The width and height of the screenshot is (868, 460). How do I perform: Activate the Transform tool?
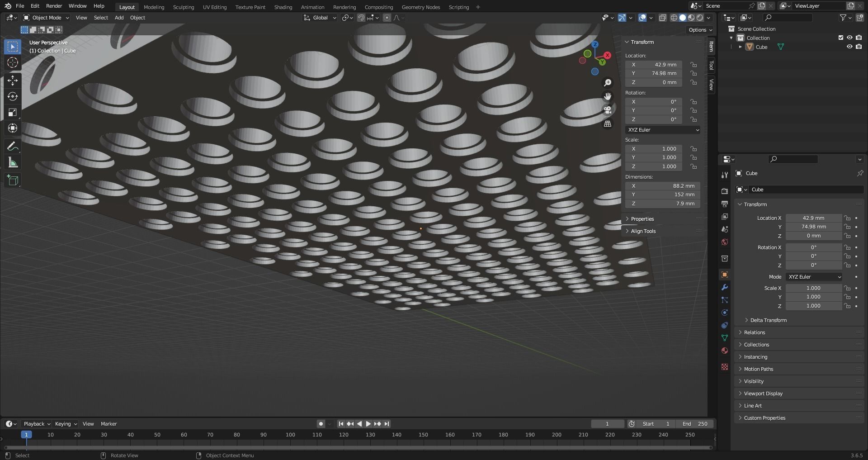pyautogui.click(x=13, y=128)
